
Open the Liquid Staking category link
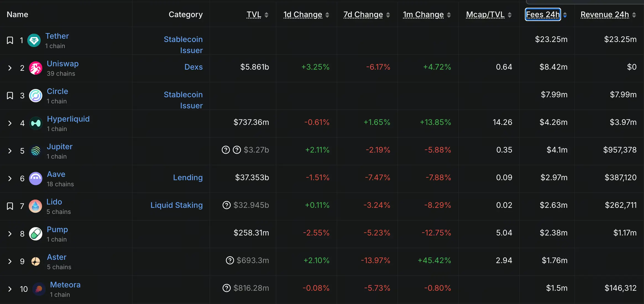tap(176, 205)
